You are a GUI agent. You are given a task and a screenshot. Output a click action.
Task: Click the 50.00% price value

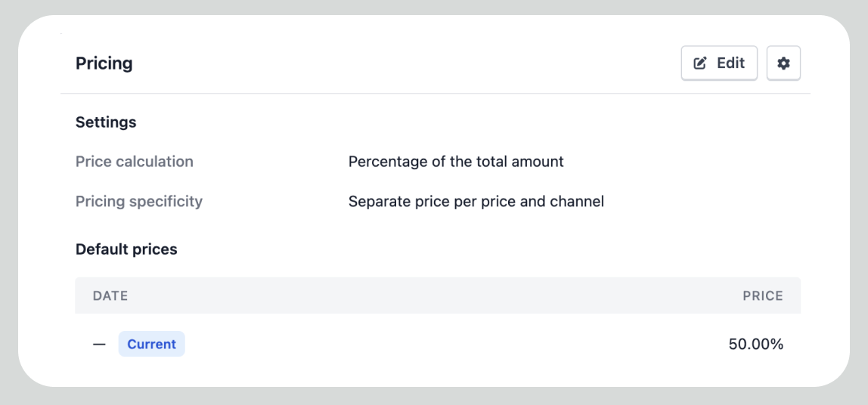[755, 345]
